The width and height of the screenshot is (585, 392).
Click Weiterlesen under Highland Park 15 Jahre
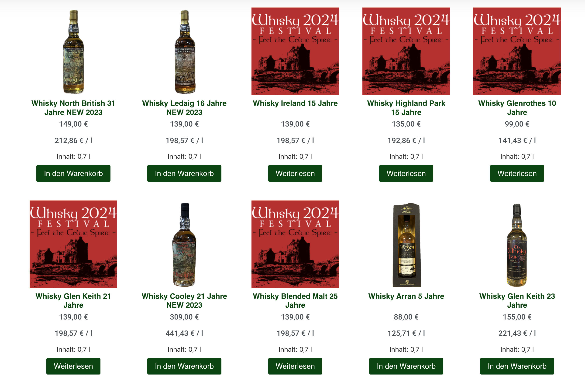406,173
